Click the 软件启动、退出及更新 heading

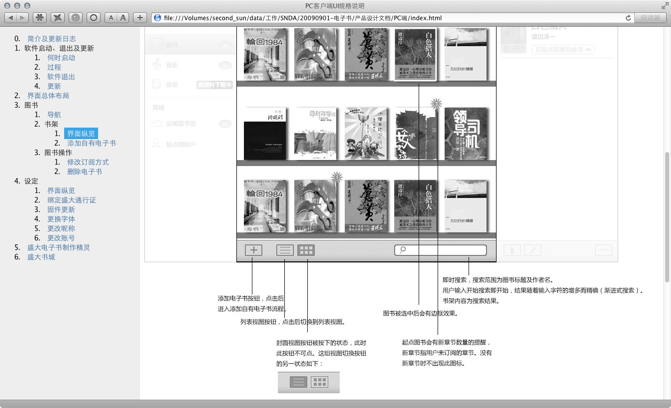[59, 48]
